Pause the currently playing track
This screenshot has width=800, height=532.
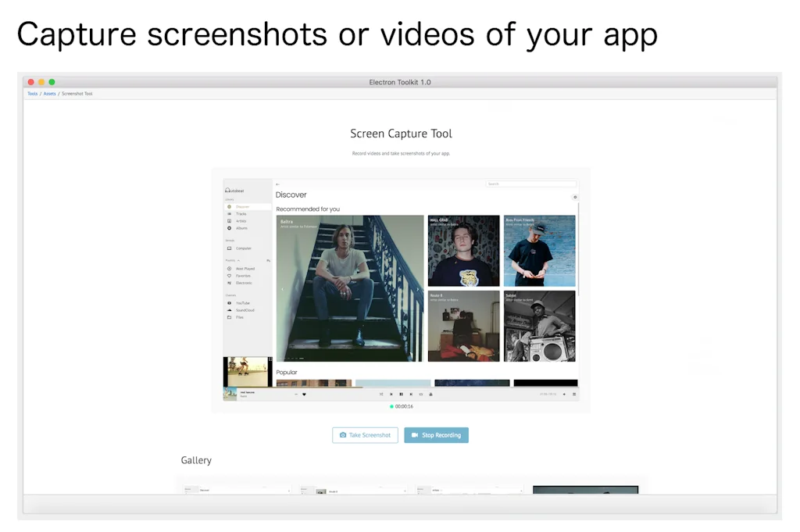[x=401, y=395]
